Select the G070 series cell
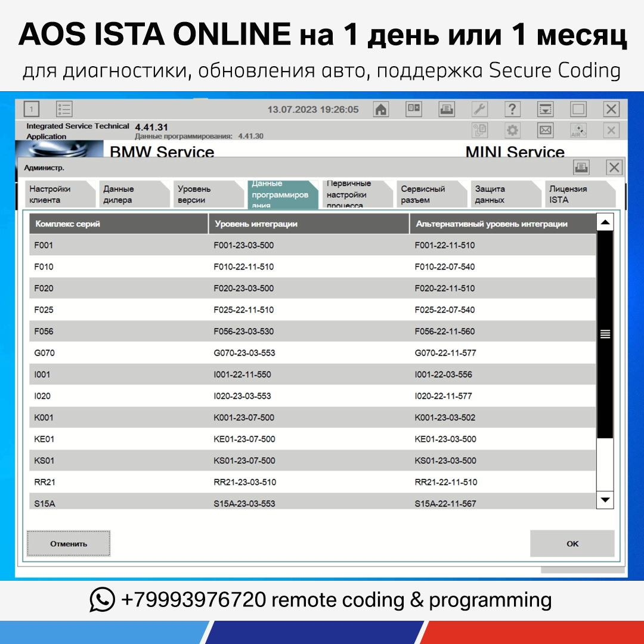 click(44, 353)
